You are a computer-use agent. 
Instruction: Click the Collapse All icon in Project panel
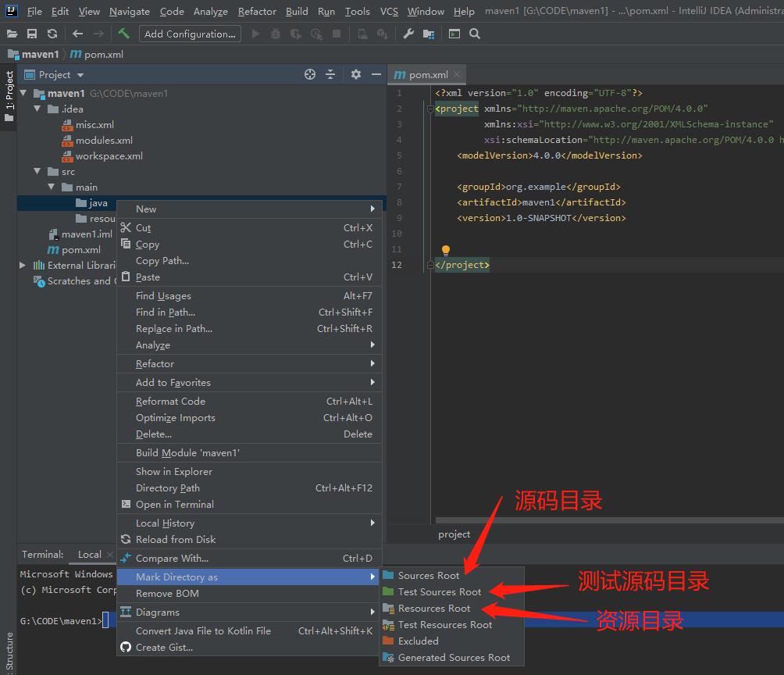(330, 74)
